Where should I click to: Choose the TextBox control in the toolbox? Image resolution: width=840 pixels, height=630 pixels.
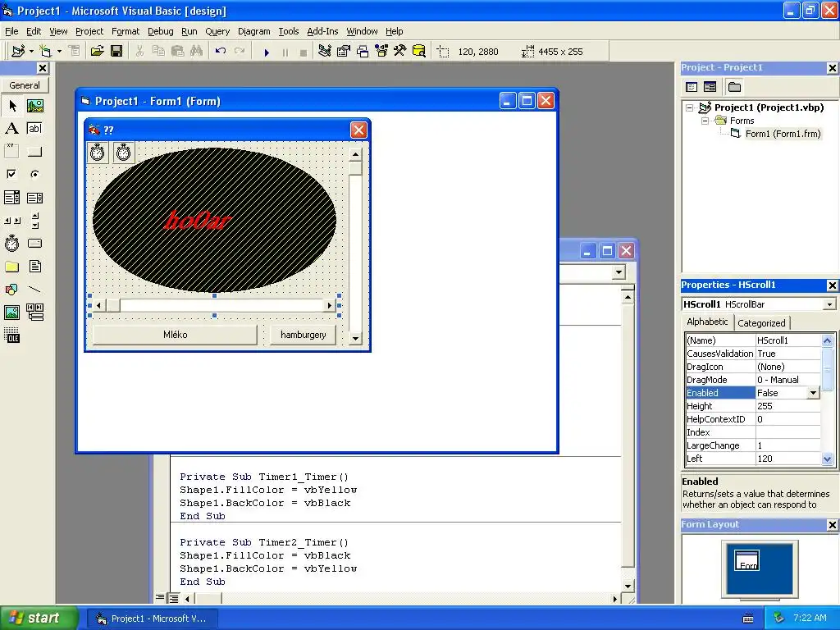coord(34,128)
